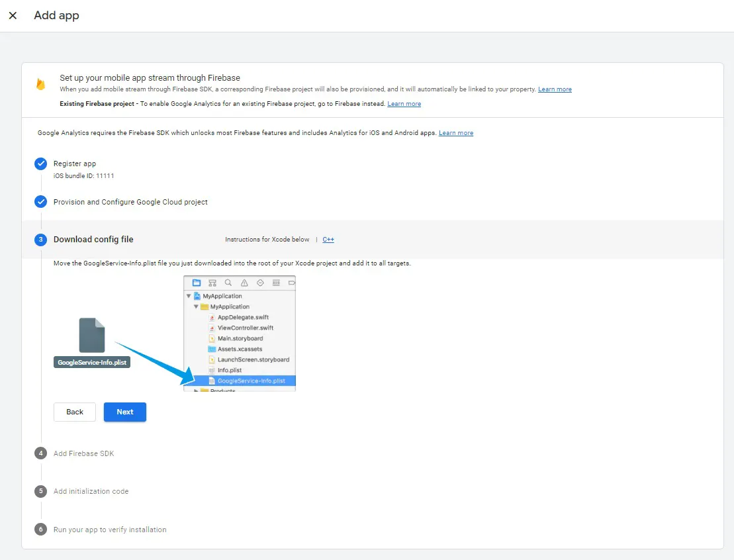Click the step 6 number circle
This screenshot has width=734, height=560.
[x=41, y=530]
